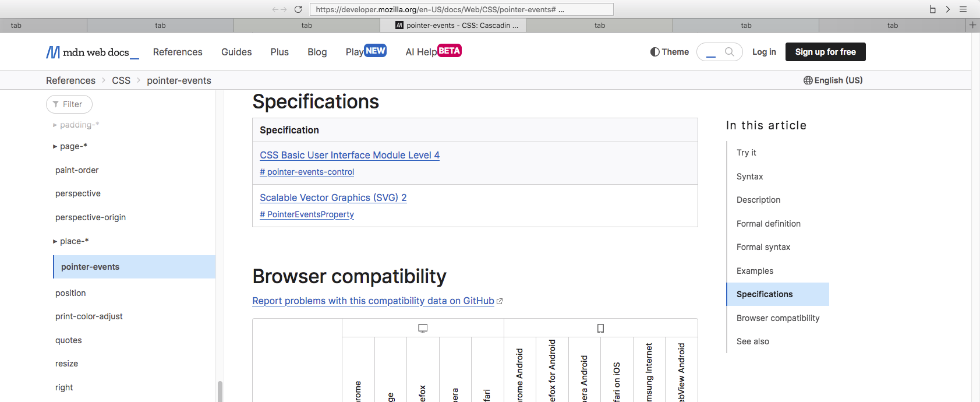Open the browser hamburger menu icon
Screen dimensions: 980x402
tap(963, 9)
